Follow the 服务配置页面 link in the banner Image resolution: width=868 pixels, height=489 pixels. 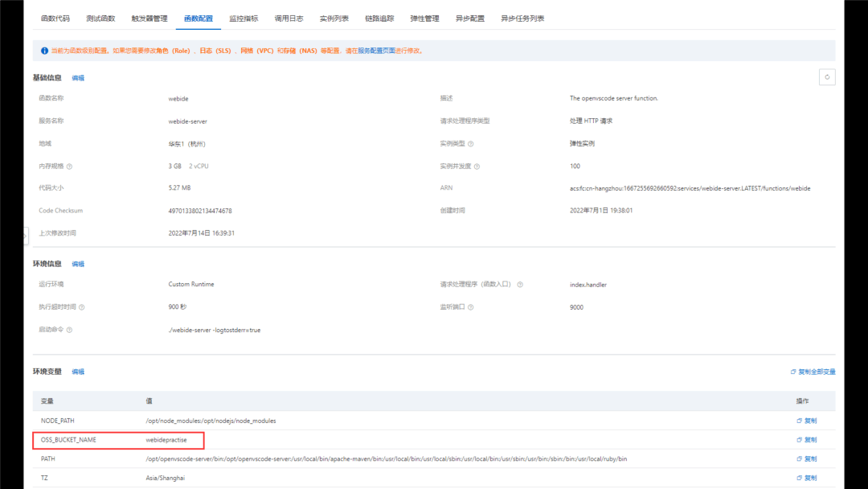point(376,51)
